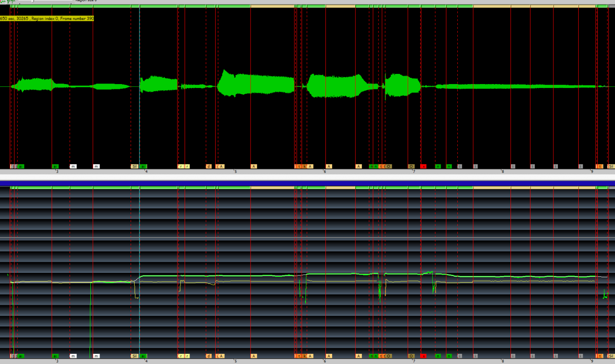The height and width of the screenshot is (364, 615).
Task: Select the olive 'O' label before red 'x' in waveform panel
Action: (411, 166)
